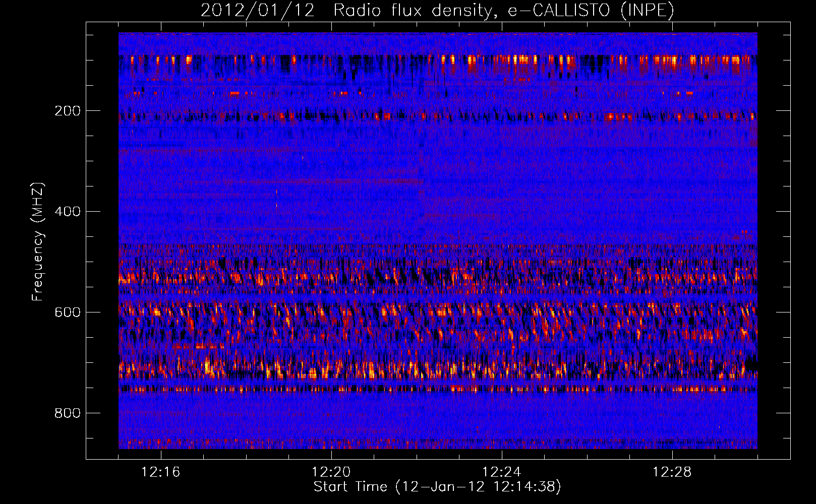
Task: Click the "Start Time (12-Jan-12 12:14:38)" x-axis label
Action: (437, 487)
